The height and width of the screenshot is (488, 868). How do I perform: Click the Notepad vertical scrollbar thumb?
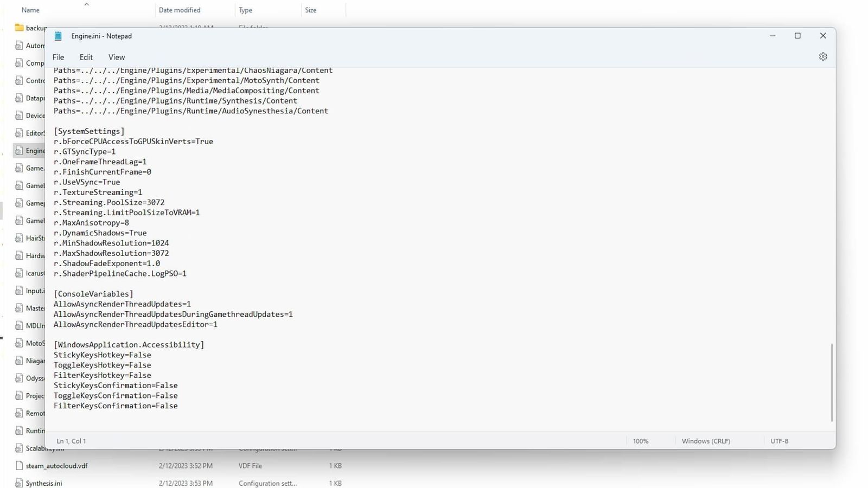(x=831, y=382)
